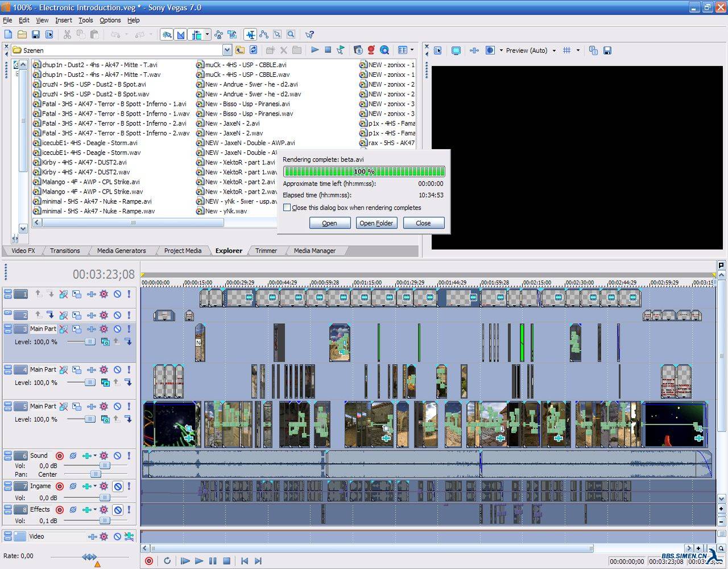Save snapshot of preview to file

[607, 50]
